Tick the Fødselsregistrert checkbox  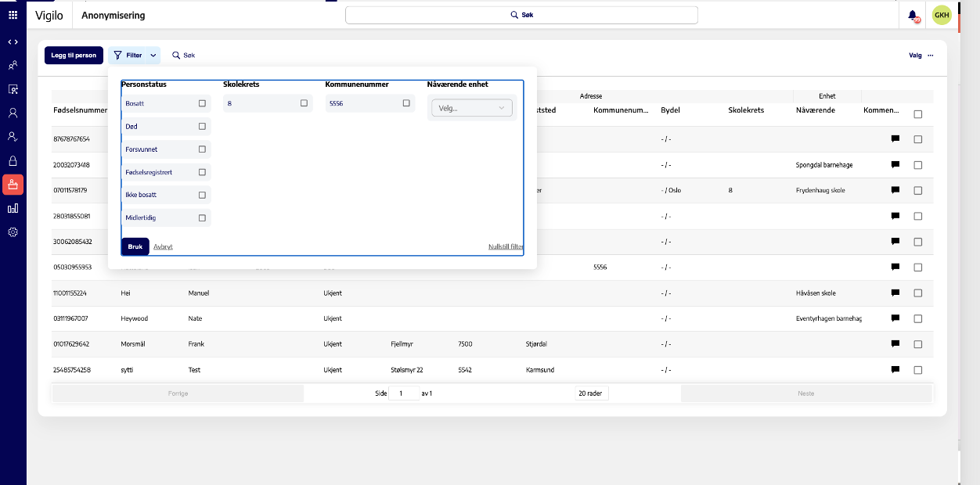[x=202, y=172]
